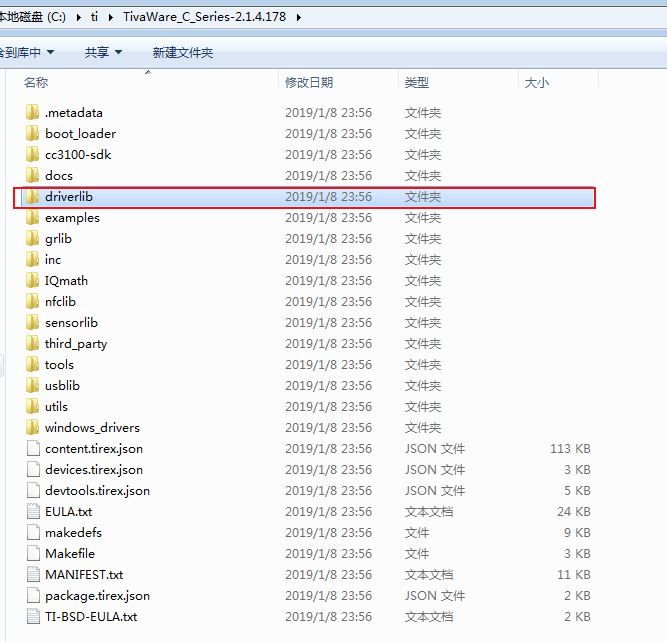
Task: Expand breadcrumb arrow after TivaWare_C_Series-2.1.4.178
Action: click(299, 17)
